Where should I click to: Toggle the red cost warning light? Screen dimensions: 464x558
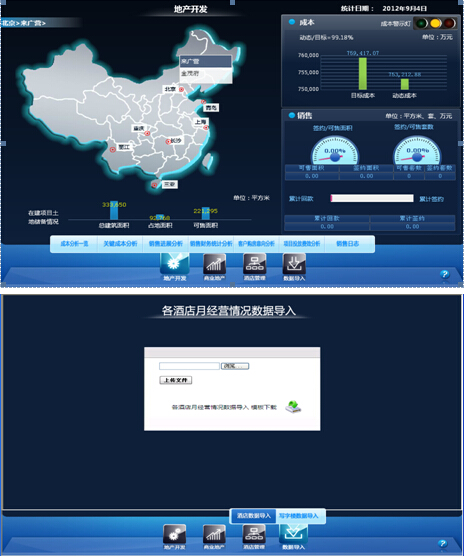pyautogui.click(x=449, y=23)
